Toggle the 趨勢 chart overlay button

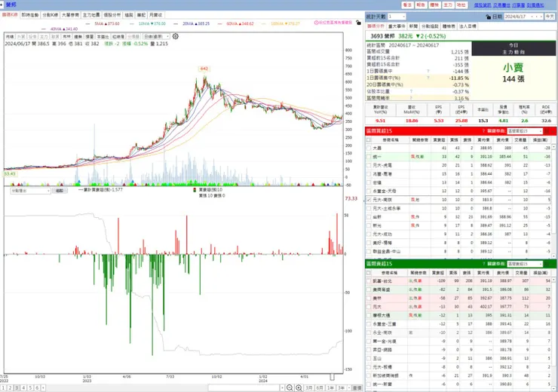(x=78, y=37)
